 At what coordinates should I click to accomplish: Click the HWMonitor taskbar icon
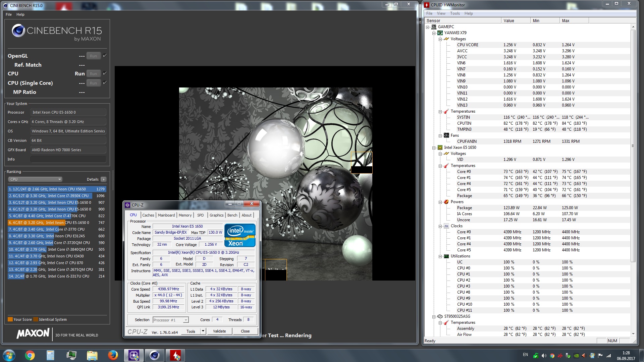pos(175,355)
